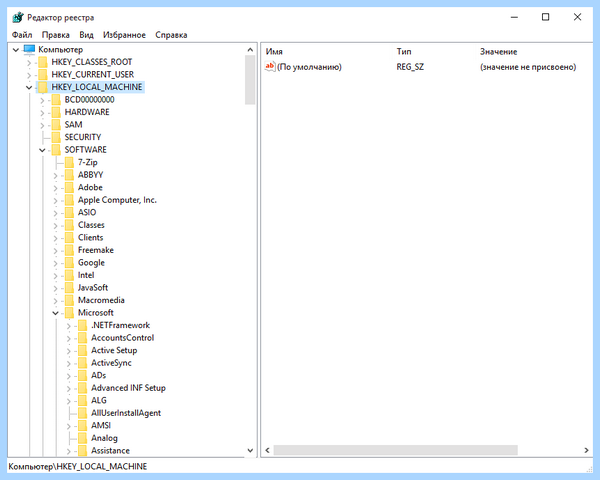
Task: Click the Intel folder icon
Action: (x=69, y=275)
